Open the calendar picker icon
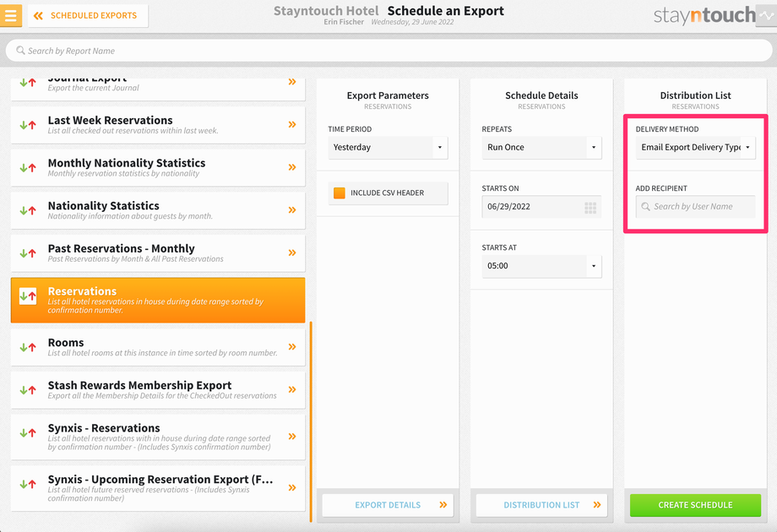The width and height of the screenshot is (777, 532). click(x=590, y=208)
